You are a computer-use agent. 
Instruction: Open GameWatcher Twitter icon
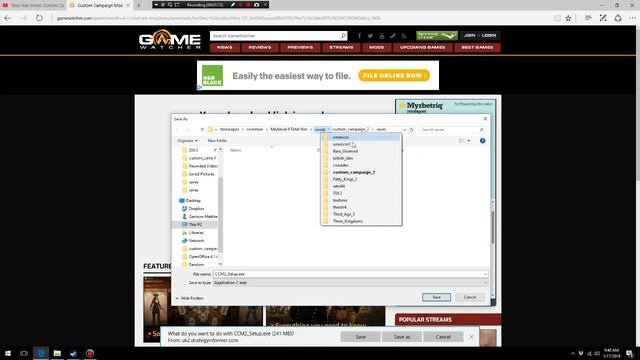[370, 36]
